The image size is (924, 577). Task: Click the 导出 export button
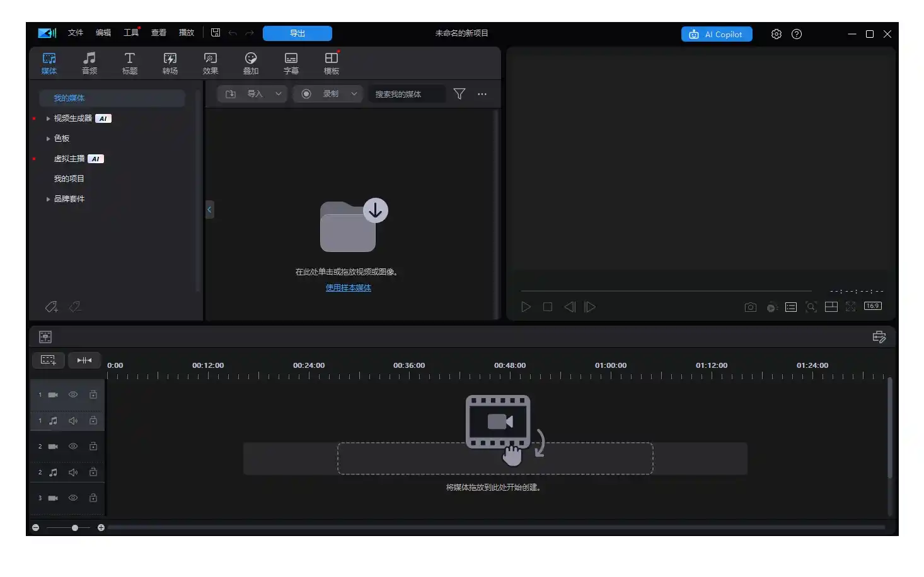(297, 33)
